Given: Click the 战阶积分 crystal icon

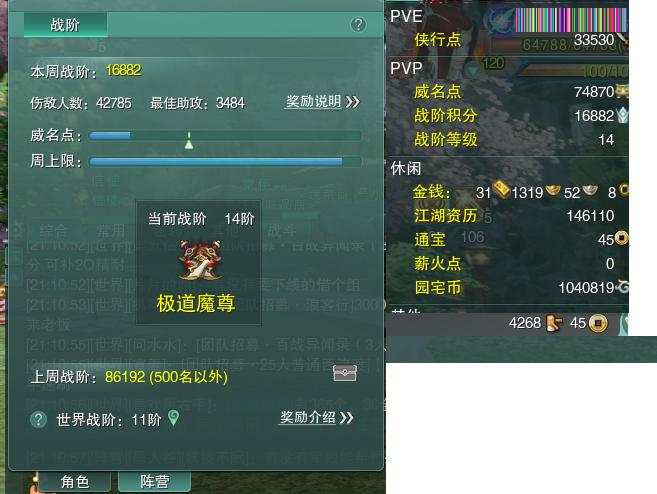Looking at the screenshot, I should tap(623, 115).
